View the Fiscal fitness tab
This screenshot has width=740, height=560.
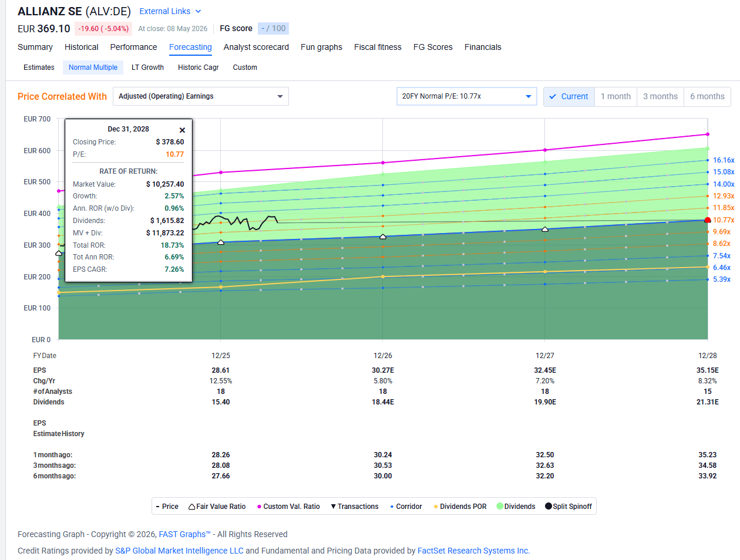point(378,47)
